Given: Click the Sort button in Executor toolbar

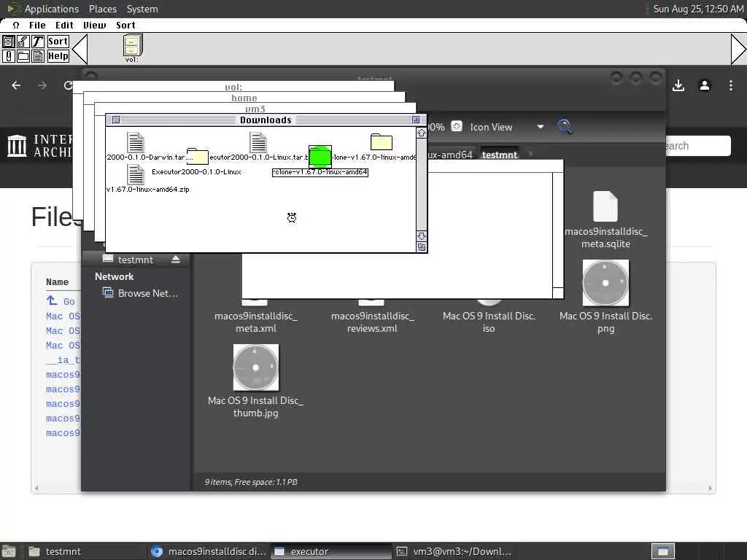Looking at the screenshot, I should pos(58,42).
